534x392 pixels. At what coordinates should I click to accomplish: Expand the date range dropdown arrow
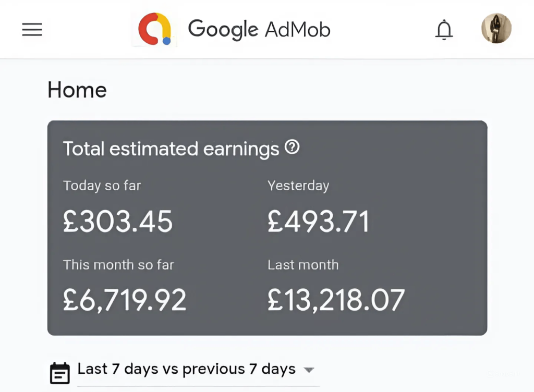pos(309,370)
